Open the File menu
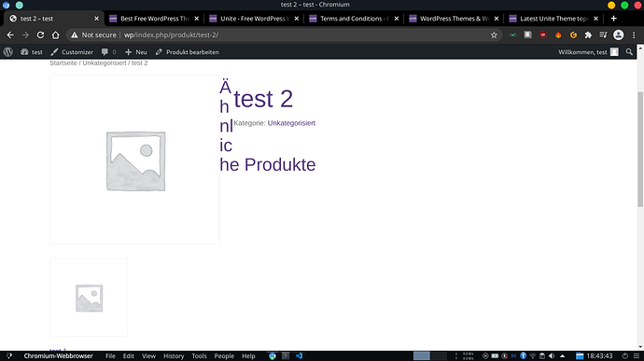The width and height of the screenshot is (644, 361). point(110,356)
